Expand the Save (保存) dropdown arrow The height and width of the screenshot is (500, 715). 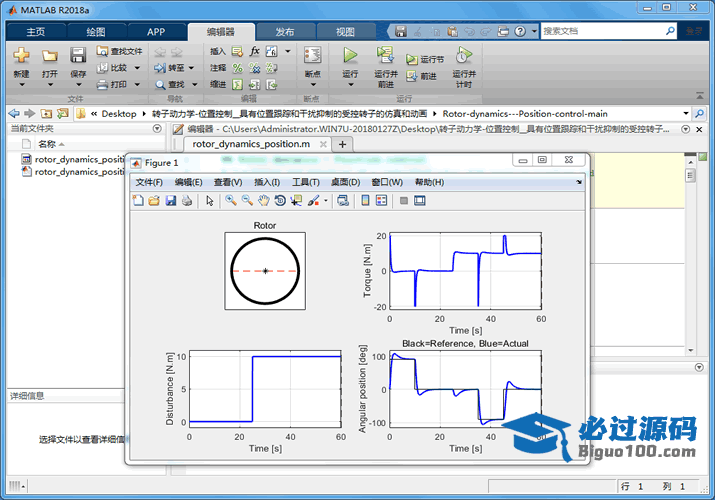(78, 85)
